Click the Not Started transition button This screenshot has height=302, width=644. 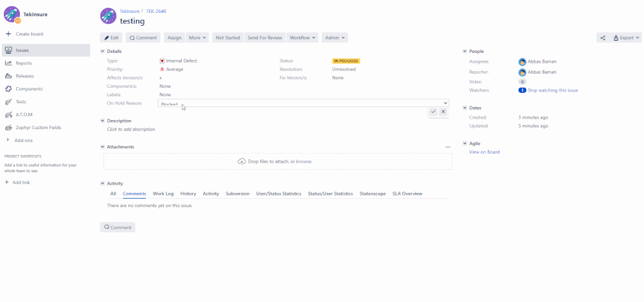(x=228, y=38)
